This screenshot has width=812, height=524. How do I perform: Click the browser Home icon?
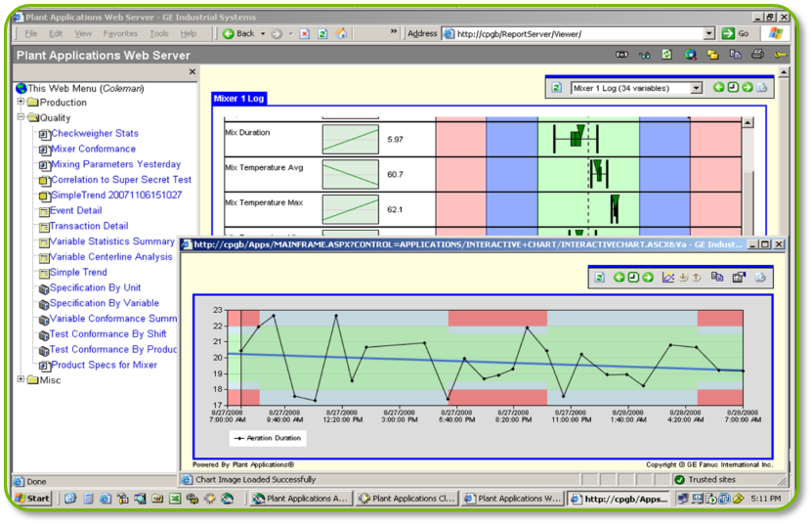pyautogui.click(x=341, y=33)
